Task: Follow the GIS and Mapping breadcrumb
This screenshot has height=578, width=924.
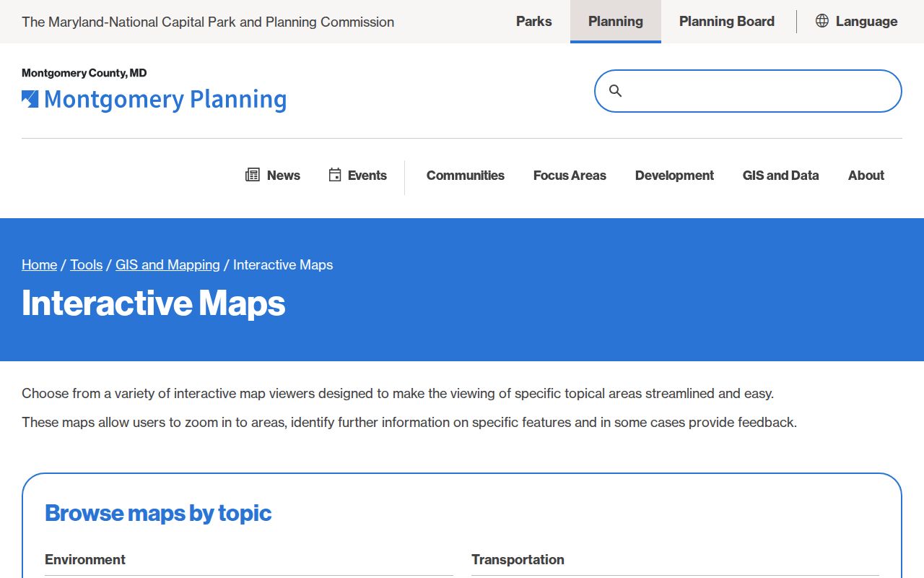Action: click(x=168, y=264)
